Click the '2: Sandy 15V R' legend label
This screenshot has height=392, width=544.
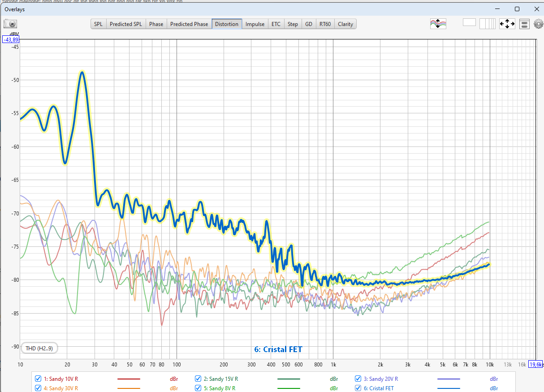coord(221,379)
